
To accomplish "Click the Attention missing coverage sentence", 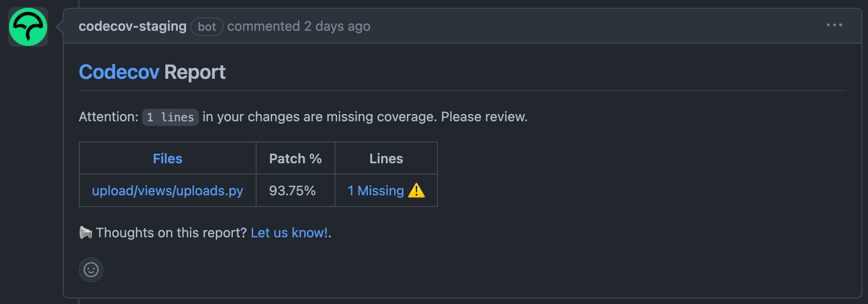I will click(x=303, y=117).
